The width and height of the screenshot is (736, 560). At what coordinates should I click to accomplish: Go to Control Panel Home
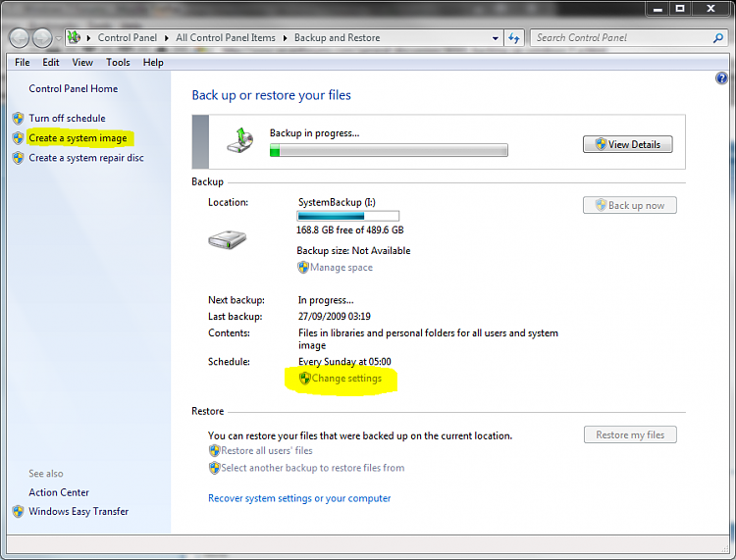(74, 88)
